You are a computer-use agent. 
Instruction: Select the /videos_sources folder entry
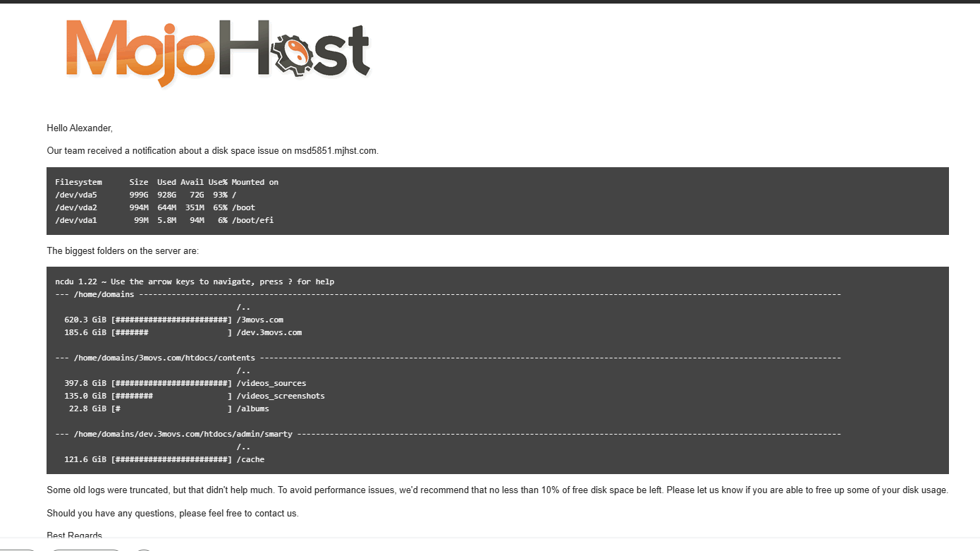point(271,383)
